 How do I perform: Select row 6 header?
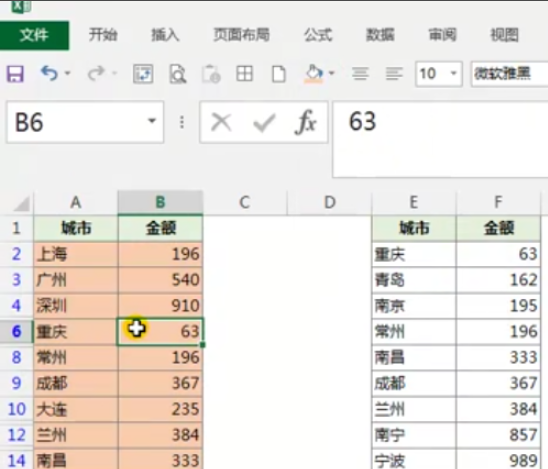point(16,331)
